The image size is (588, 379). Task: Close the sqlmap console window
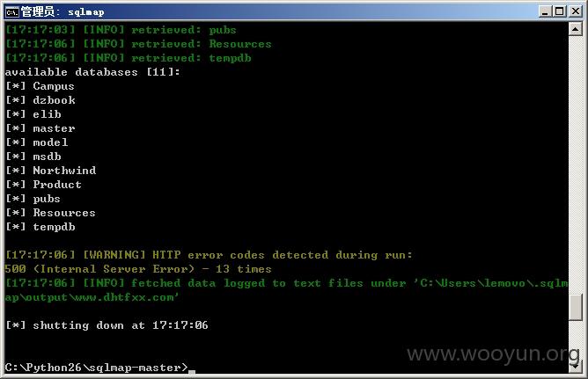tap(576, 11)
